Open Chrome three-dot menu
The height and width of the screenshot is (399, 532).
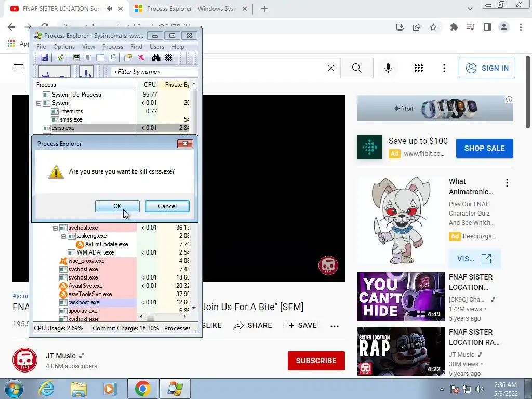pos(521,27)
